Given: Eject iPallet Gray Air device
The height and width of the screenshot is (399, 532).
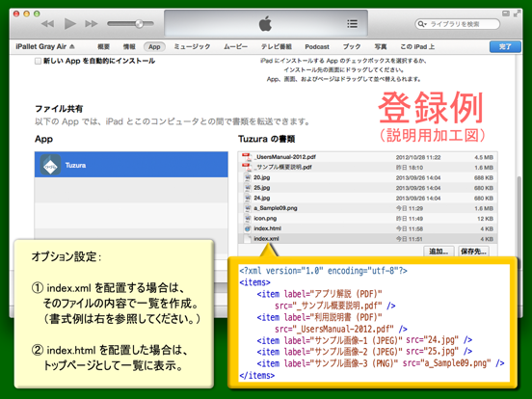Looking at the screenshot, I should click(x=72, y=46).
